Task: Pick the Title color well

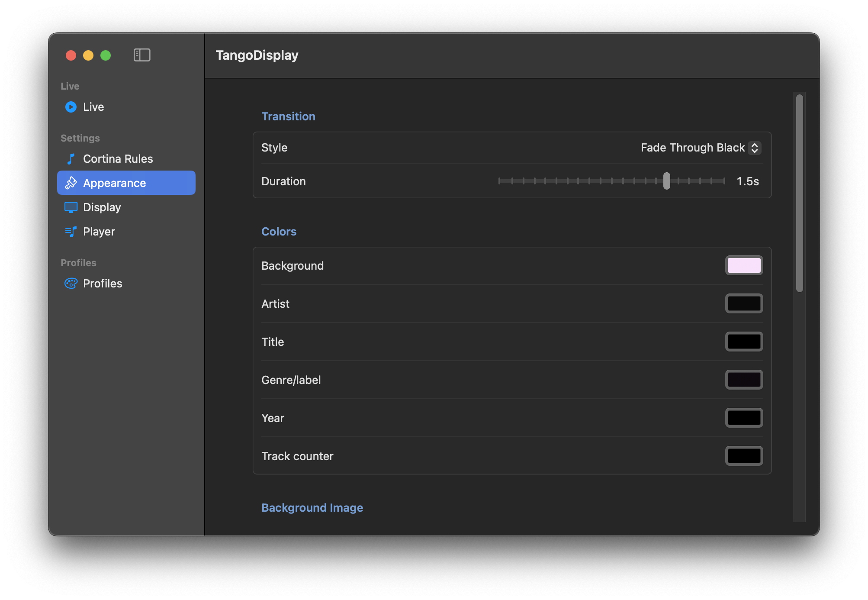Action: click(x=744, y=342)
